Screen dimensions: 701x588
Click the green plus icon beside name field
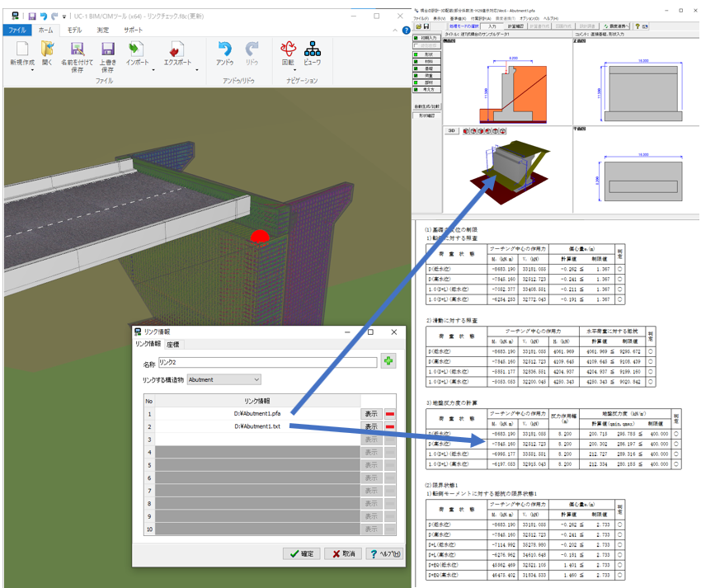388,361
